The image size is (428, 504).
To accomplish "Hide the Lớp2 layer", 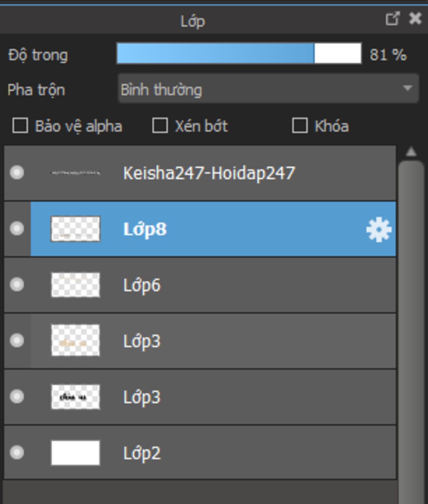I will [17, 452].
